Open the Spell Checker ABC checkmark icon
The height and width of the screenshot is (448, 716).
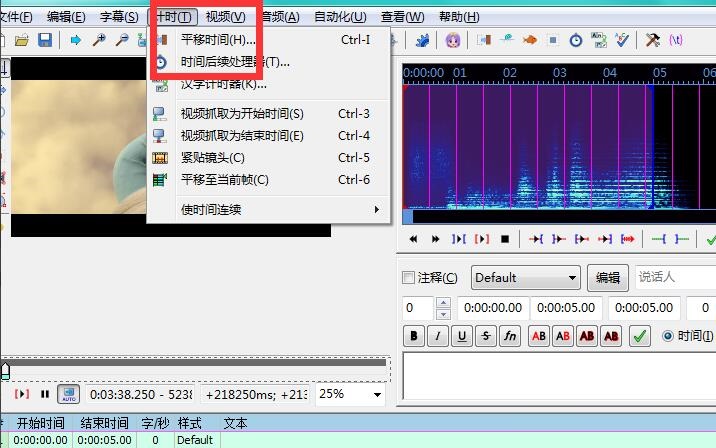(622, 40)
